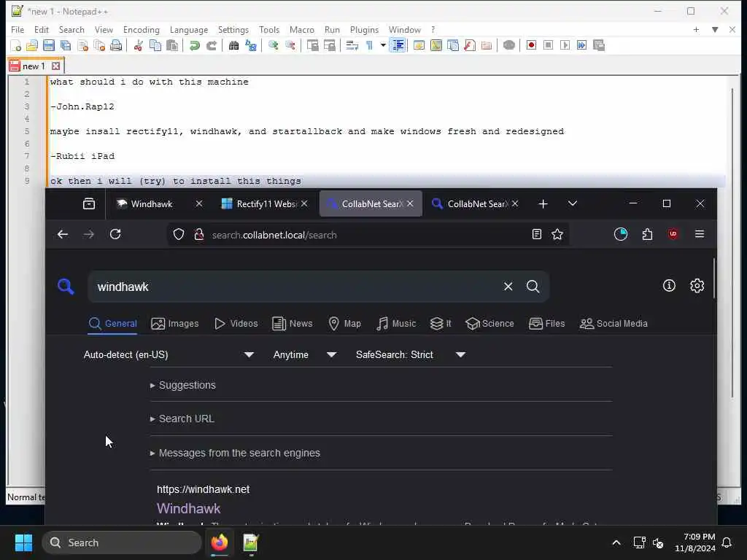Open the Settings menu in Notepad++
Image resolution: width=747 pixels, height=560 pixels.
[x=233, y=29]
